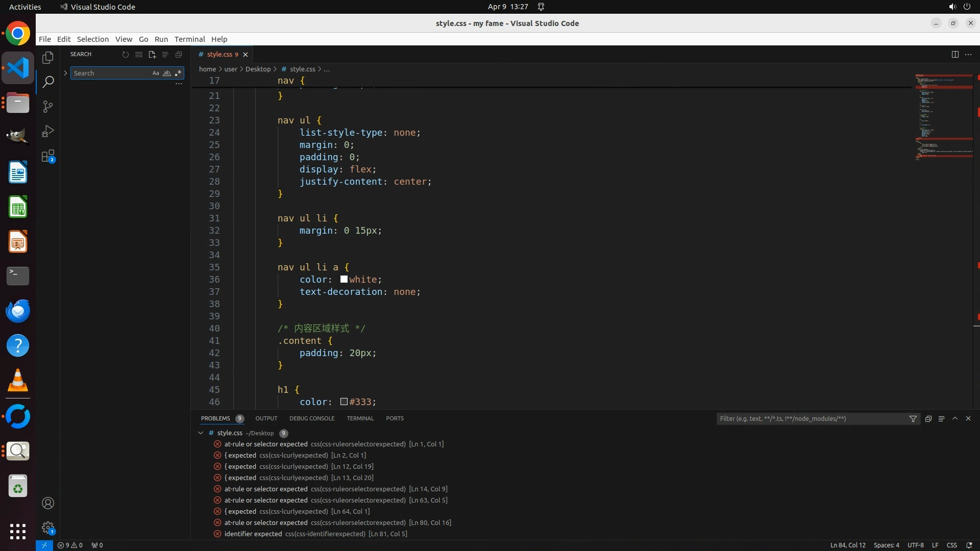Click Open New Search Editor icon
The image size is (980, 551).
point(152,55)
